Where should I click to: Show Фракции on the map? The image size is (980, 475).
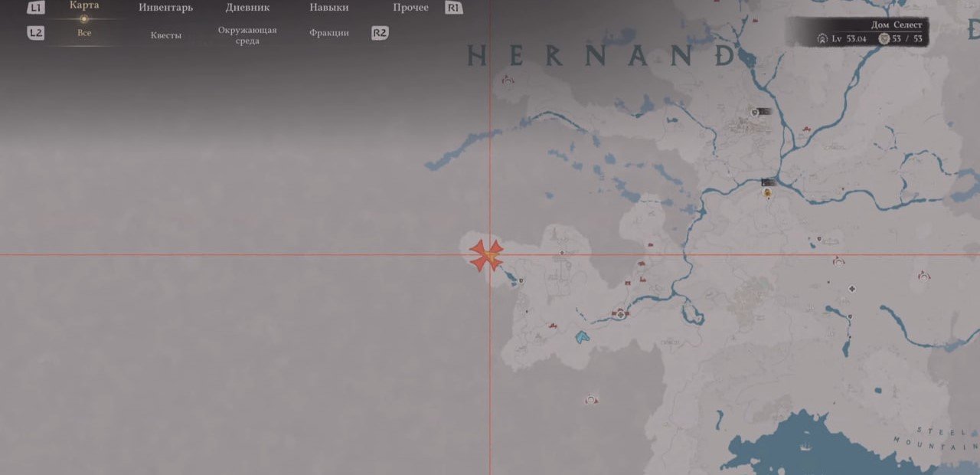click(329, 33)
